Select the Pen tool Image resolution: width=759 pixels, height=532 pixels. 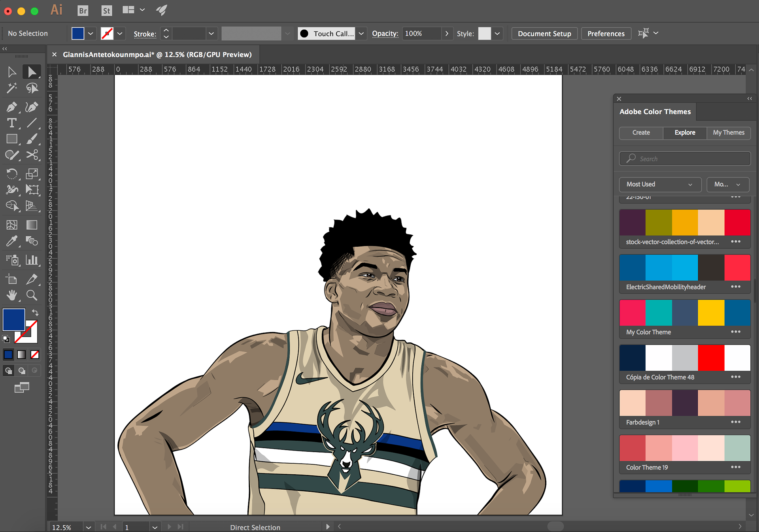tap(12, 107)
